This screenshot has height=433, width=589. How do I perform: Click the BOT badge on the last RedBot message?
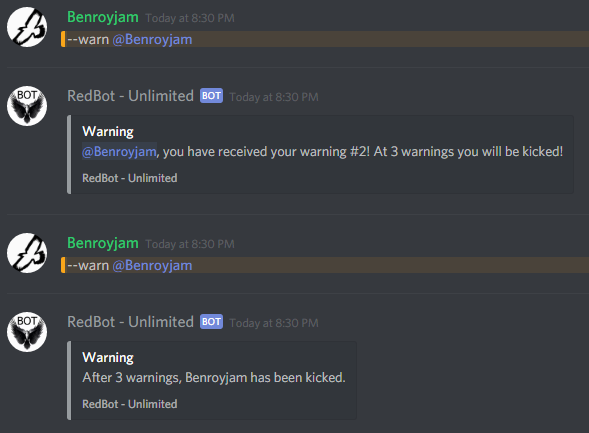click(x=211, y=321)
